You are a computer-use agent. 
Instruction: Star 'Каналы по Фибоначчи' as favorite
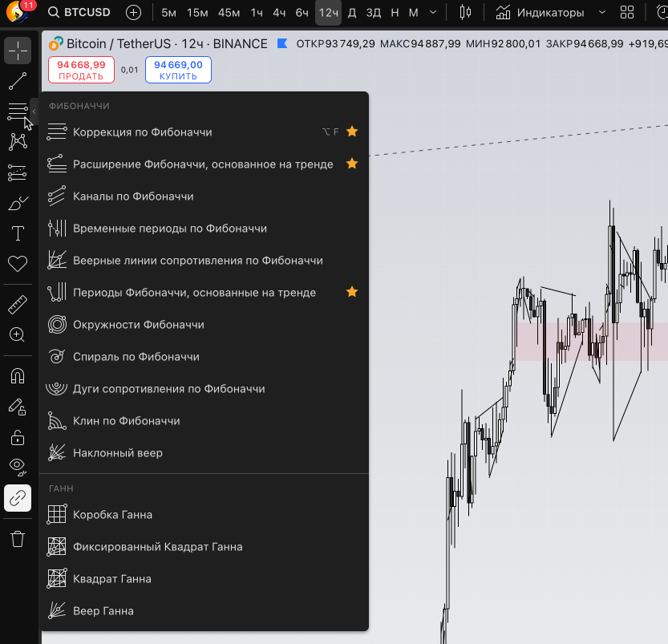coord(351,196)
